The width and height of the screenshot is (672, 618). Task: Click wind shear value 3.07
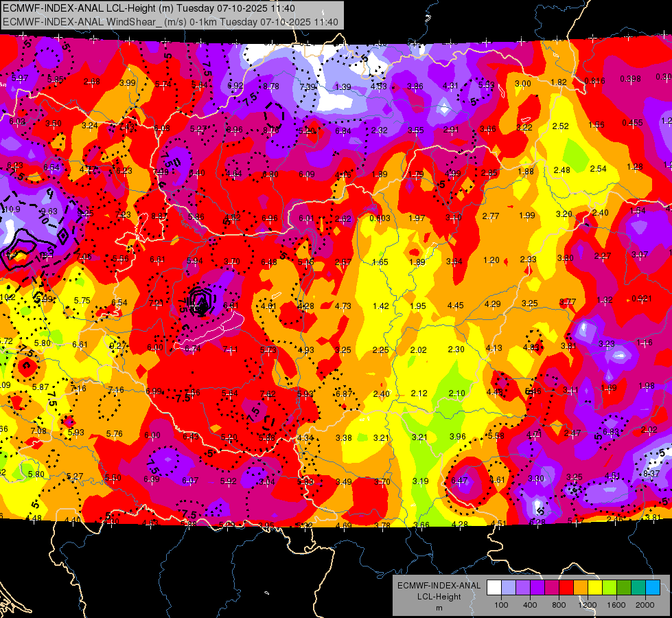(640, 255)
